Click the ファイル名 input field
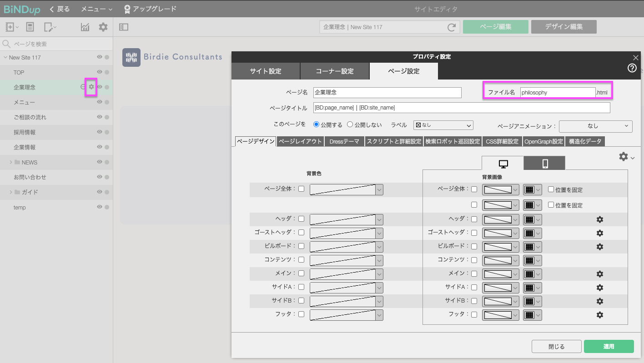Screen dimensions: 644x363 [x=558, y=92]
